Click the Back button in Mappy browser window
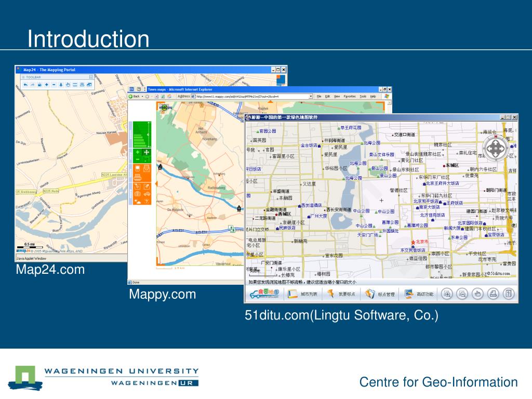Screen dimensions: 532x399 (x=135, y=96)
